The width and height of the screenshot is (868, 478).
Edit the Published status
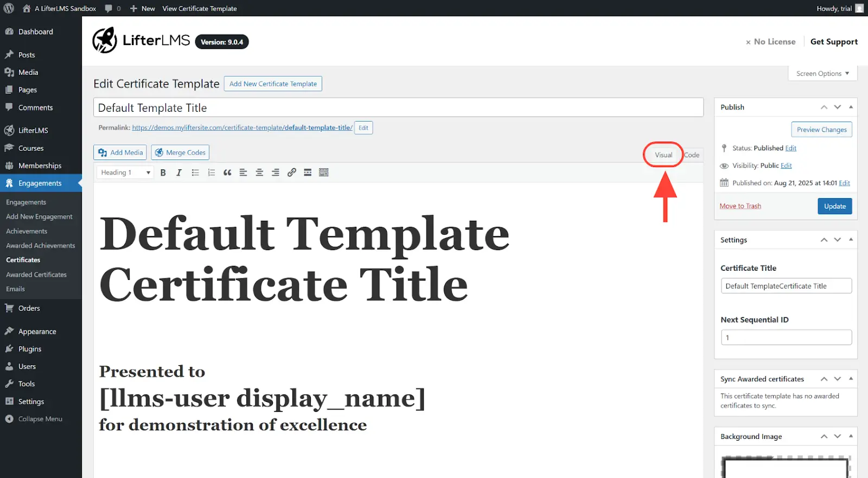click(x=791, y=148)
